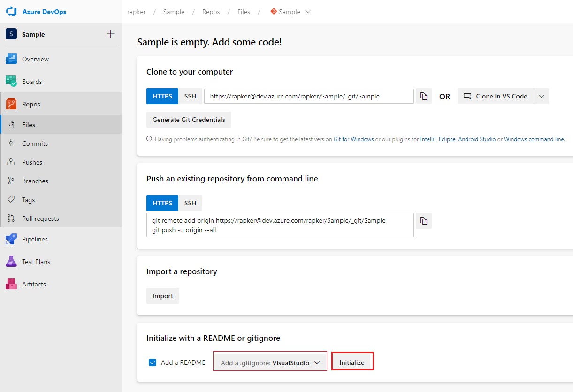Select the SSH tab under Clone

point(190,96)
